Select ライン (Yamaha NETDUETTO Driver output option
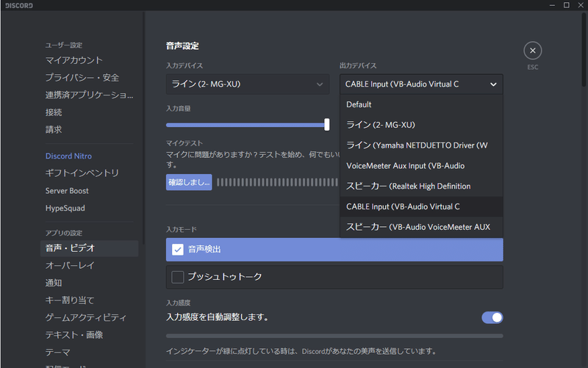Image resolution: width=588 pixels, height=368 pixels. tap(421, 145)
